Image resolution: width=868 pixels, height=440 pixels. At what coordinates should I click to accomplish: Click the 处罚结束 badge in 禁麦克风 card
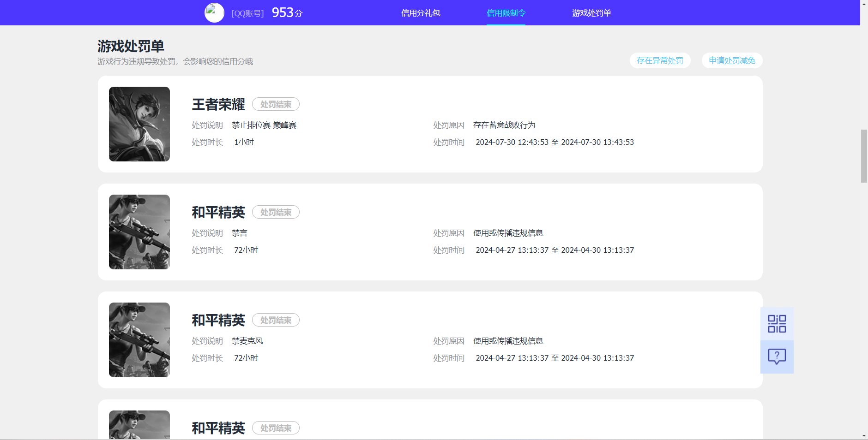(x=276, y=320)
